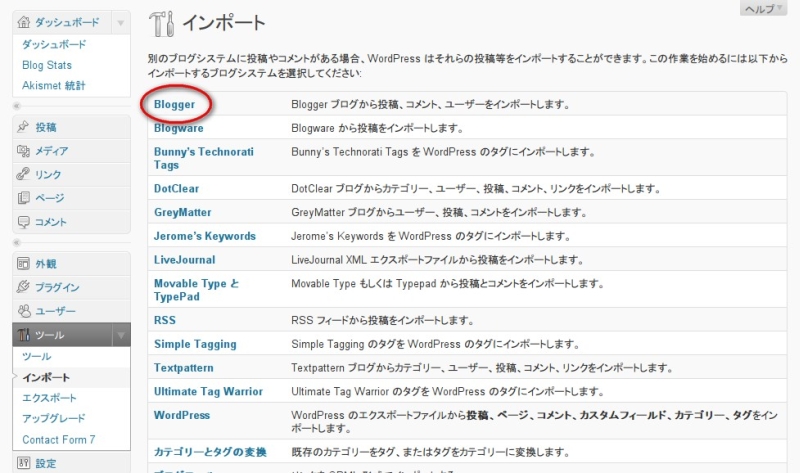Click the Media icon in the sidebar
800x473 pixels.
point(23,151)
